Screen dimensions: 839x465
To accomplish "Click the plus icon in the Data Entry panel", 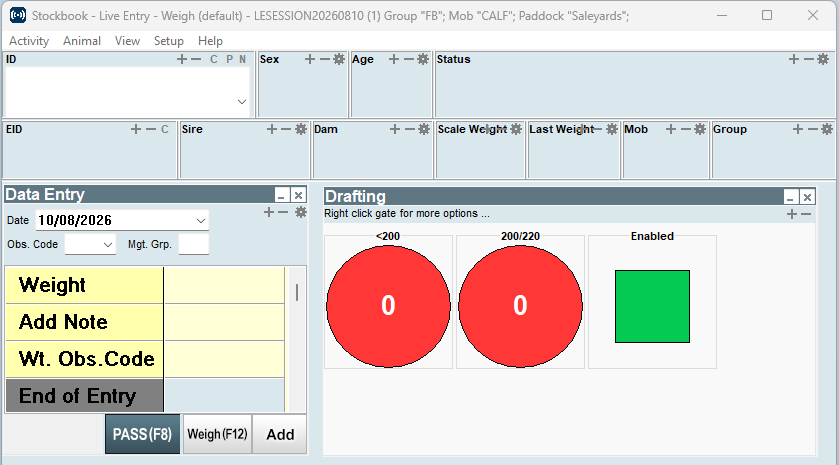I will [269, 212].
